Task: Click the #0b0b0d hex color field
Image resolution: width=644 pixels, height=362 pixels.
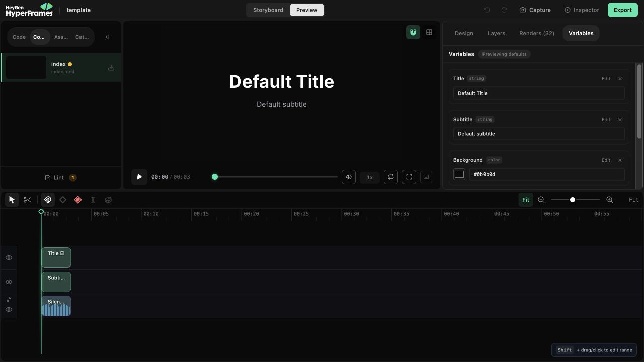Action: (x=547, y=174)
